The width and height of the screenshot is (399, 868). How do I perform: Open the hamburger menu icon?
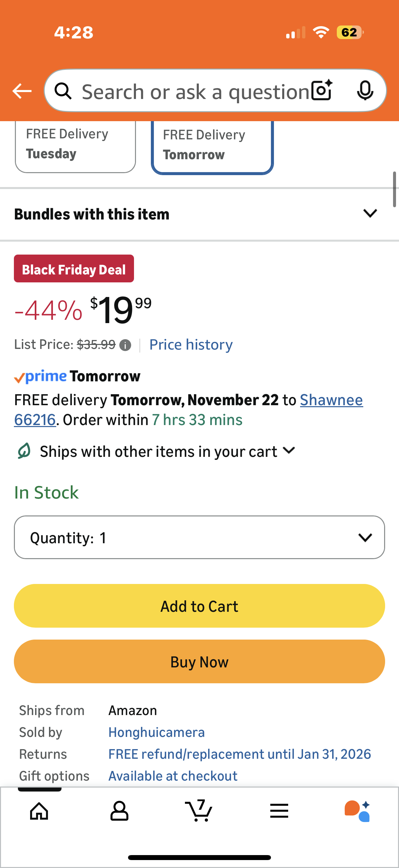click(279, 811)
